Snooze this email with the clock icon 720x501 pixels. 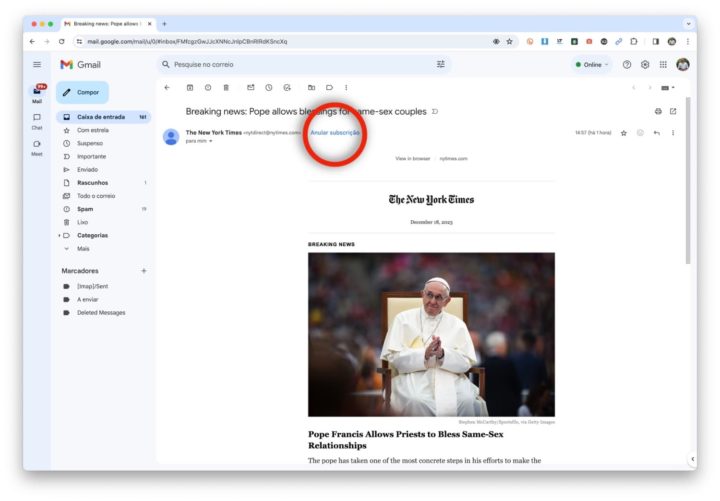[x=269, y=87]
